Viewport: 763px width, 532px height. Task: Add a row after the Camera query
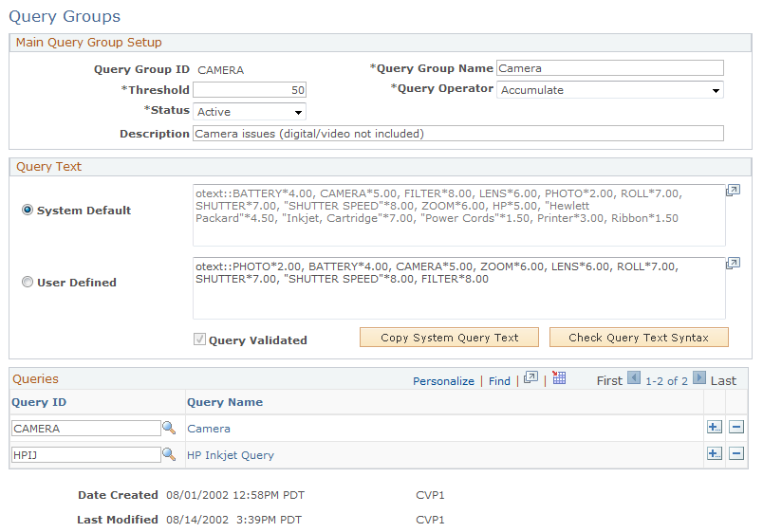tap(715, 427)
